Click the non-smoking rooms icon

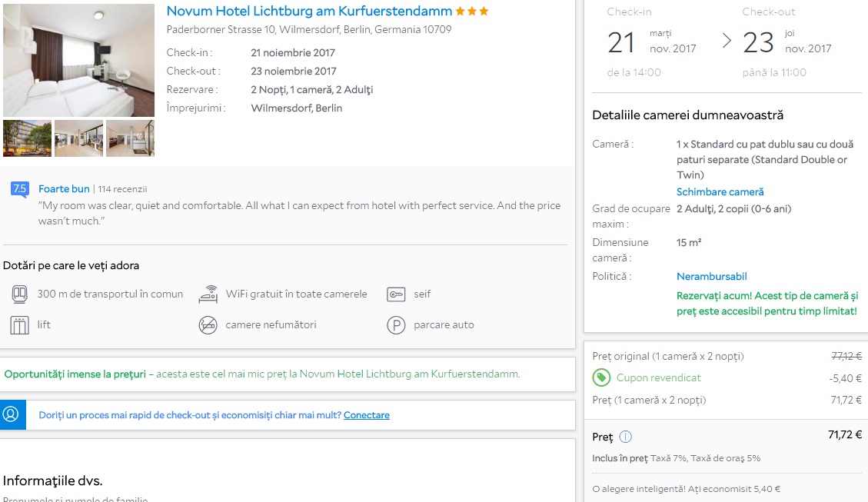[x=208, y=325]
